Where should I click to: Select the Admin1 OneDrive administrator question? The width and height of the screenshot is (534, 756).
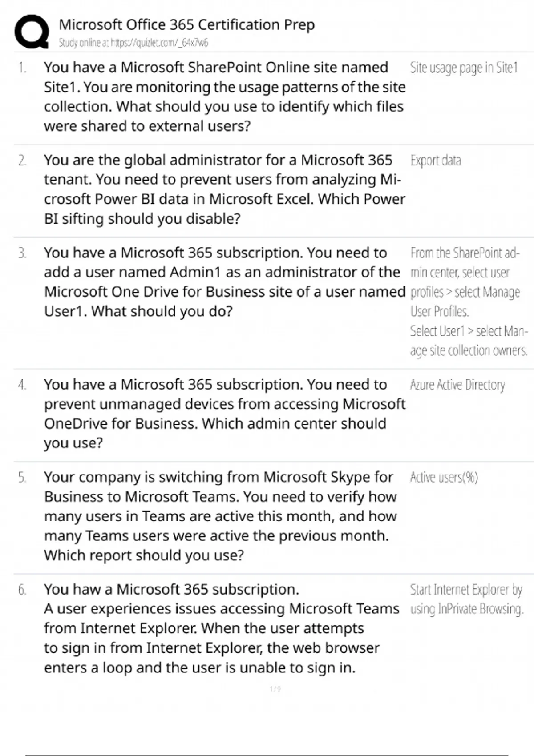[x=224, y=281]
